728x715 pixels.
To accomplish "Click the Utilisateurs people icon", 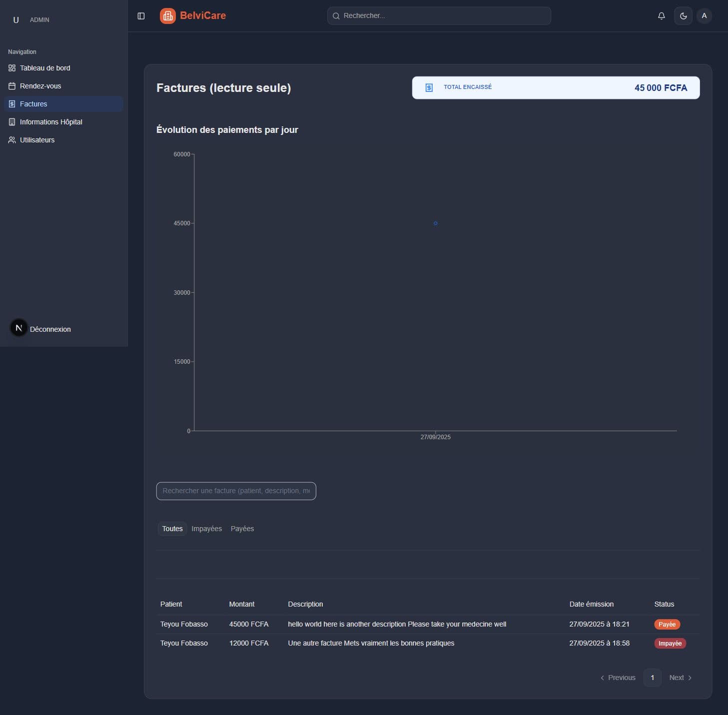I will tap(12, 140).
